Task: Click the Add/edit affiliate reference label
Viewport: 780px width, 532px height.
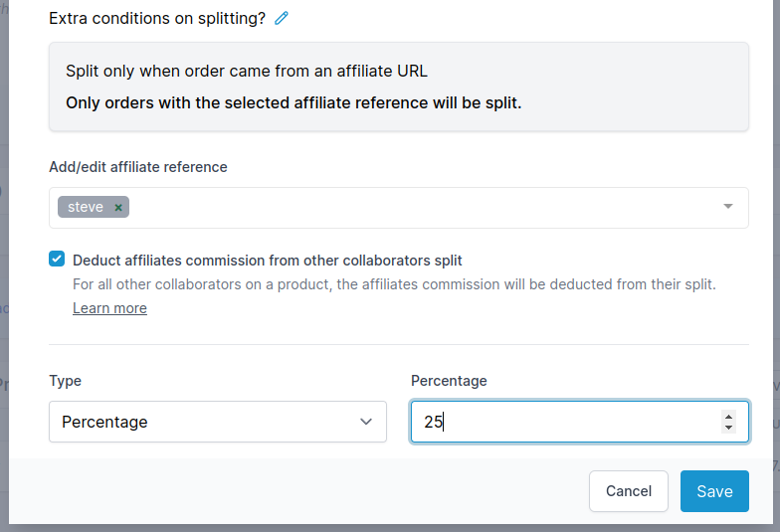Action: click(x=137, y=167)
